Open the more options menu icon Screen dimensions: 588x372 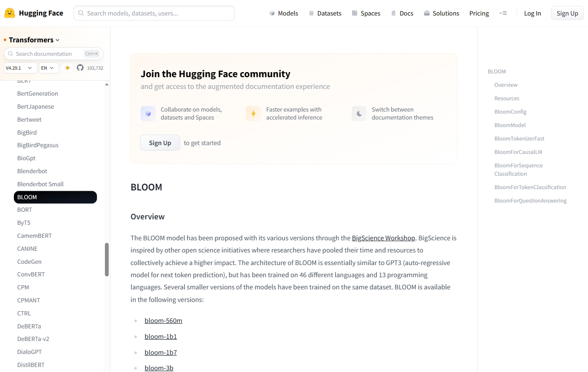coord(503,13)
